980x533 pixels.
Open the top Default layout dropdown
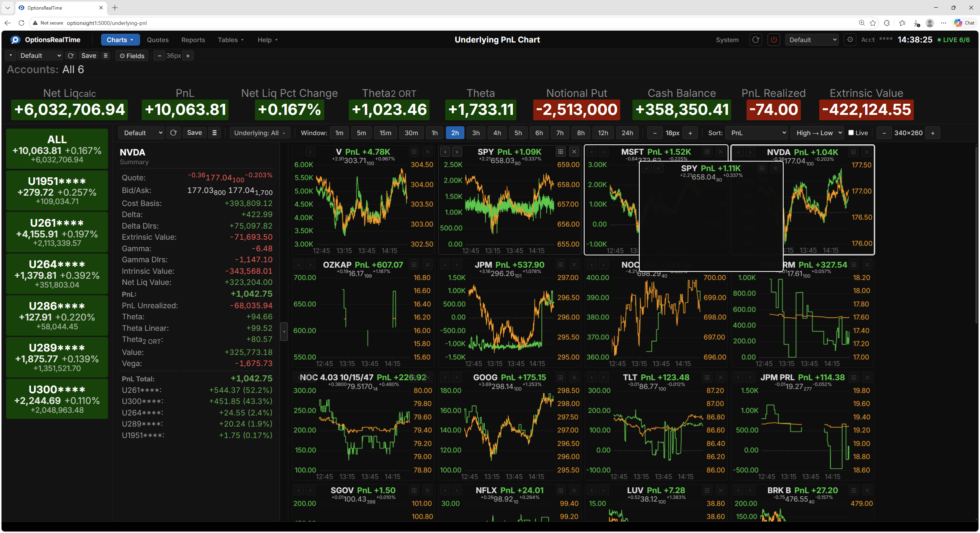(x=40, y=56)
